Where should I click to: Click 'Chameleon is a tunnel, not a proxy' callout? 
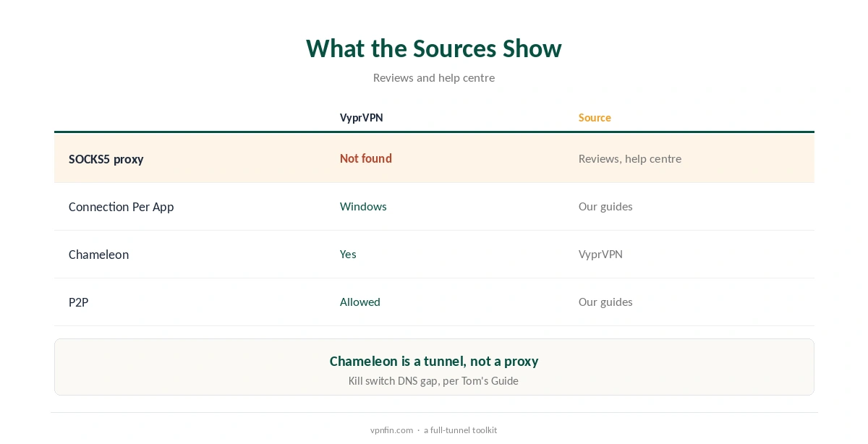pyautogui.click(x=434, y=361)
